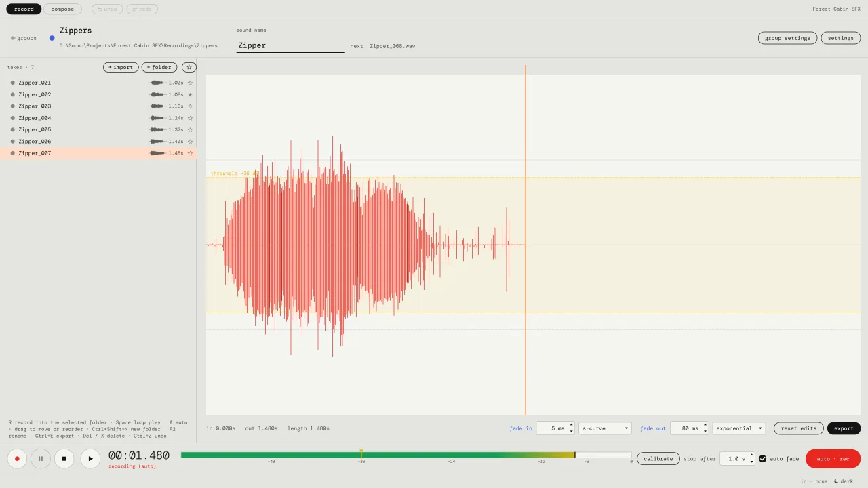Screen dimensions: 868x488
Task: Pause the recording
Action: tap(41, 459)
